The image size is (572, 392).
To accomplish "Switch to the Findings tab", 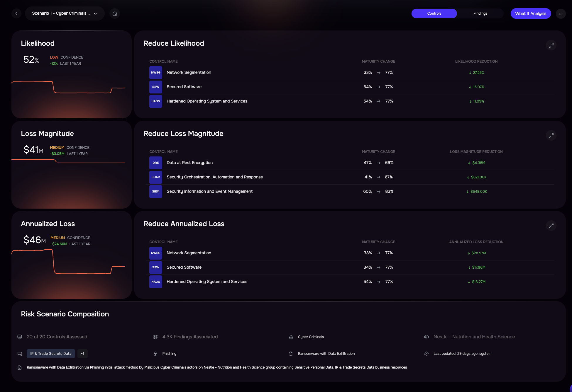I will coord(480,13).
